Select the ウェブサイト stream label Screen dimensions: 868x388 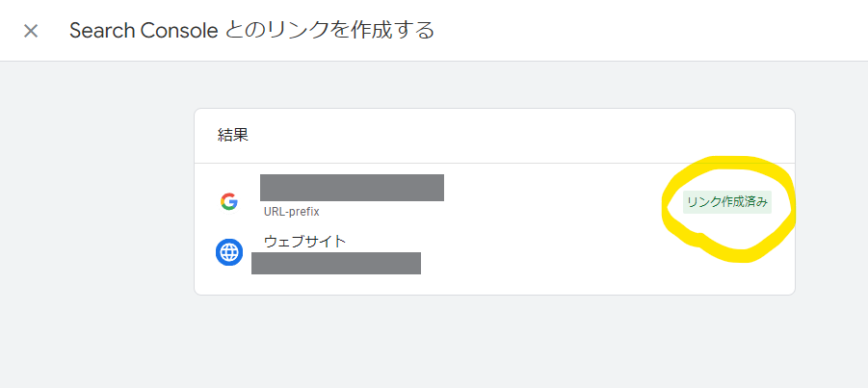(x=305, y=242)
